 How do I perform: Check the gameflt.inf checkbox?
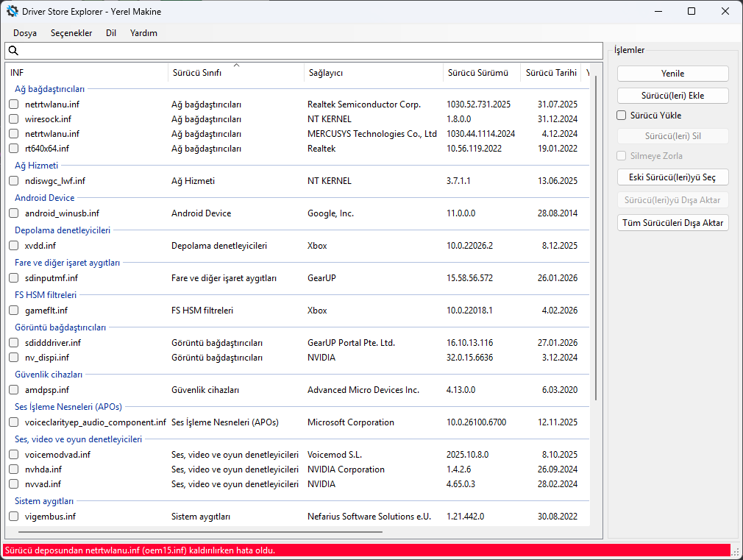click(x=14, y=310)
